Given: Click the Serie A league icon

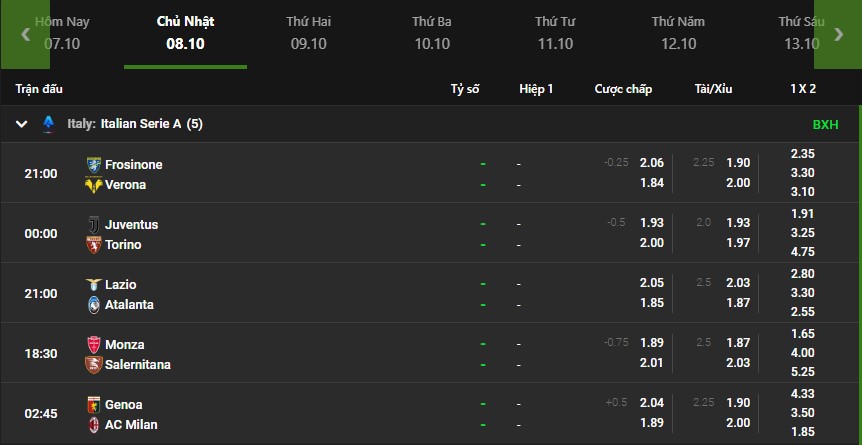Looking at the screenshot, I should (48, 124).
